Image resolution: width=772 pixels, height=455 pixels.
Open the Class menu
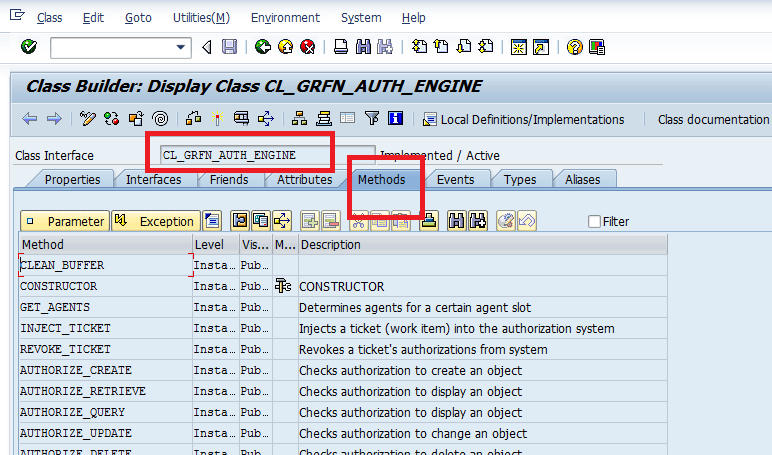point(50,18)
